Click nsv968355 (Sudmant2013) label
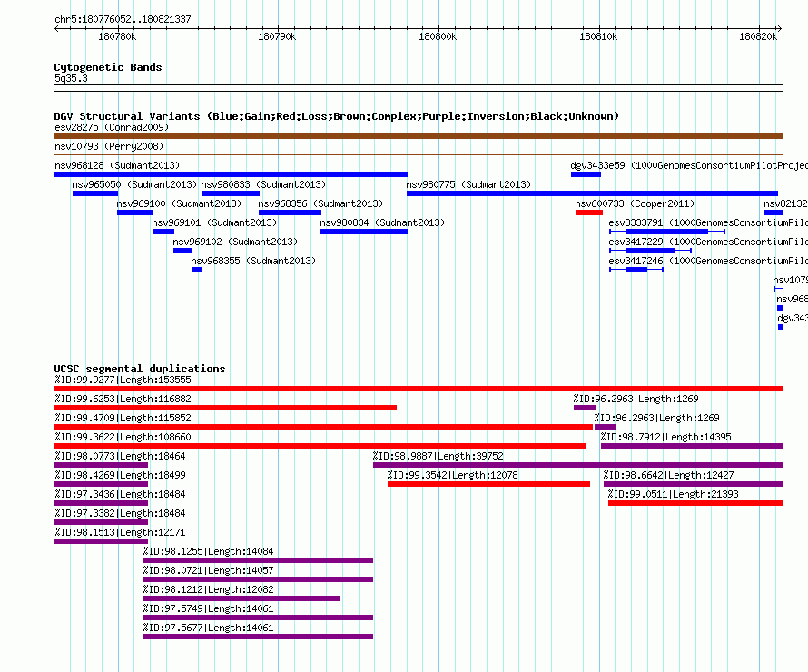Image resolution: width=808 pixels, height=672 pixels. [253, 261]
